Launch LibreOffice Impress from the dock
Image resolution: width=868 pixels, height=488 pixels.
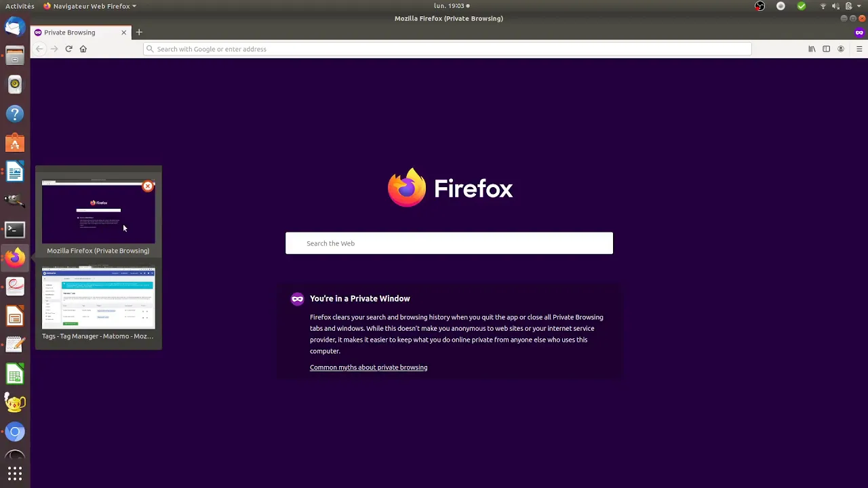pyautogui.click(x=15, y=316)
